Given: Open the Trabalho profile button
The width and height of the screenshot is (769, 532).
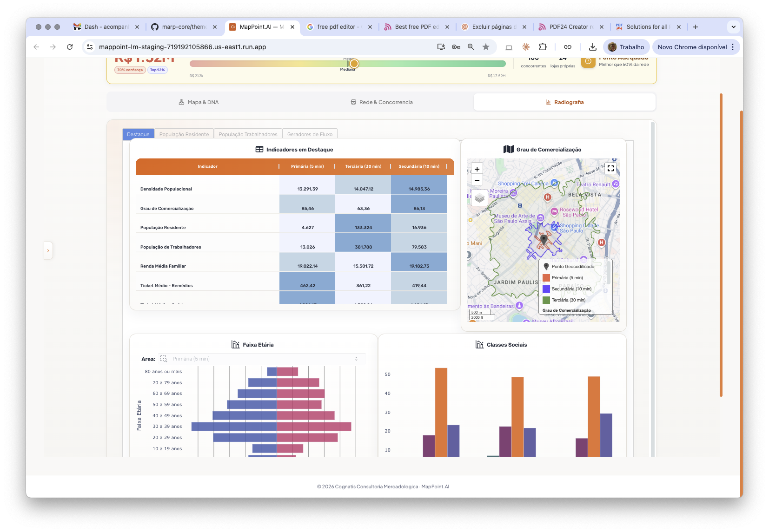Looking at the screenshot, I should pos(626,47).
